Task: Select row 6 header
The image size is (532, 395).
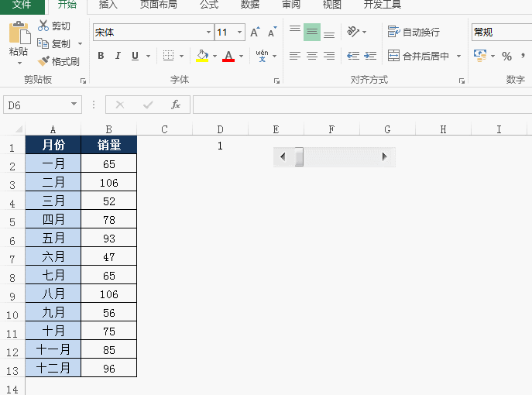Action: (12, 241)
